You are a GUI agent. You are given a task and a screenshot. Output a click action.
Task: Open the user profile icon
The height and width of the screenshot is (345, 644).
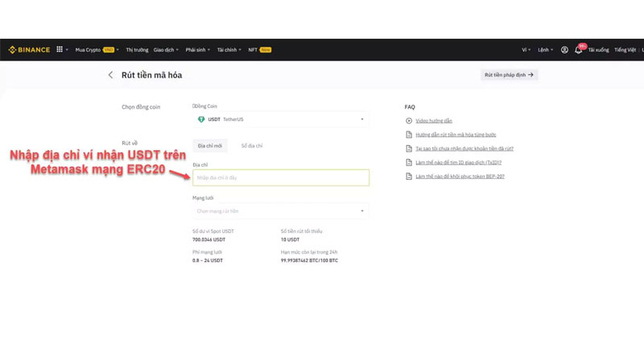565,50
